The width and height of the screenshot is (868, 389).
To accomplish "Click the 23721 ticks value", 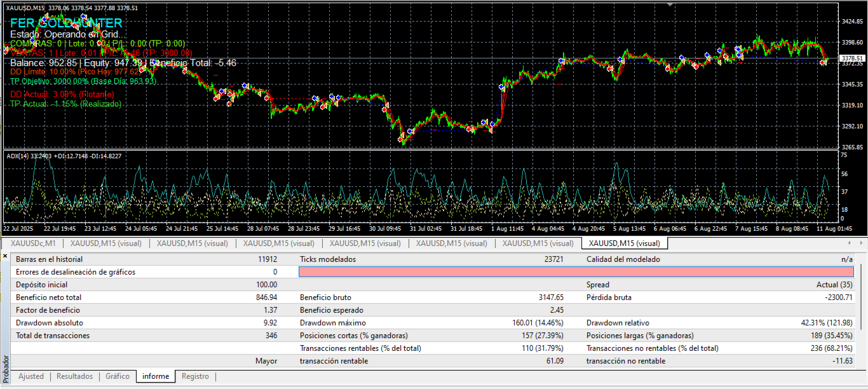I will point(553,259).
